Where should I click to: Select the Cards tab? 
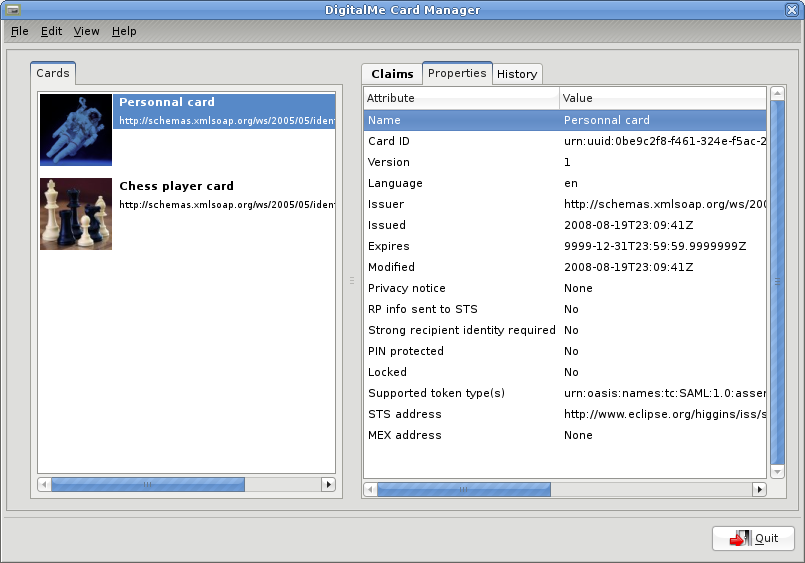tap(53, 73)
